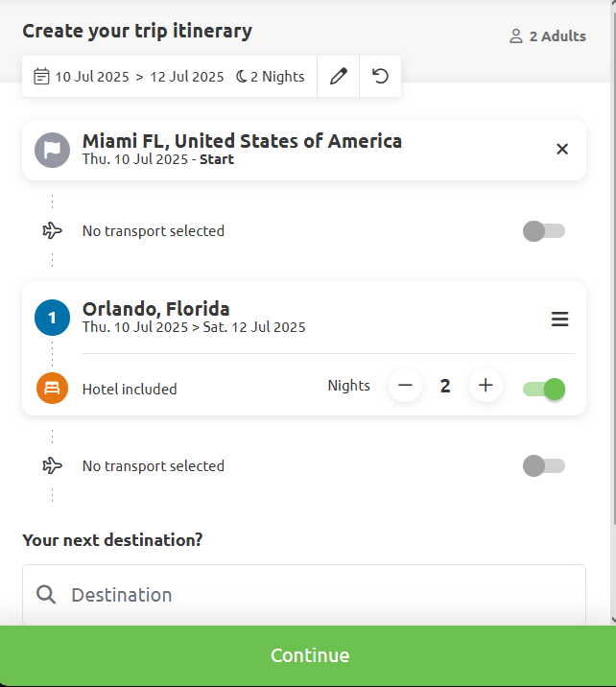Enable transport toggle after Orlando
616x687 pixels.
click(x=544, y=465)
